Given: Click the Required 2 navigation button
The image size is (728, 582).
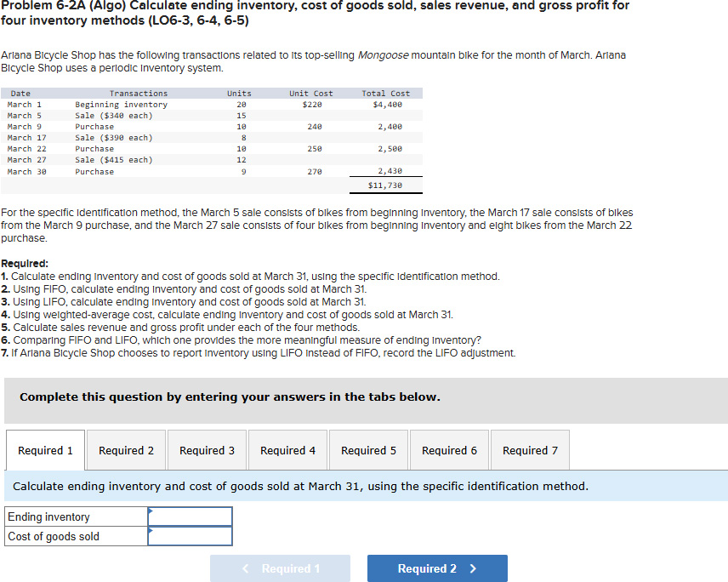Looking at the screenshot, I should (x=437, y=568).
